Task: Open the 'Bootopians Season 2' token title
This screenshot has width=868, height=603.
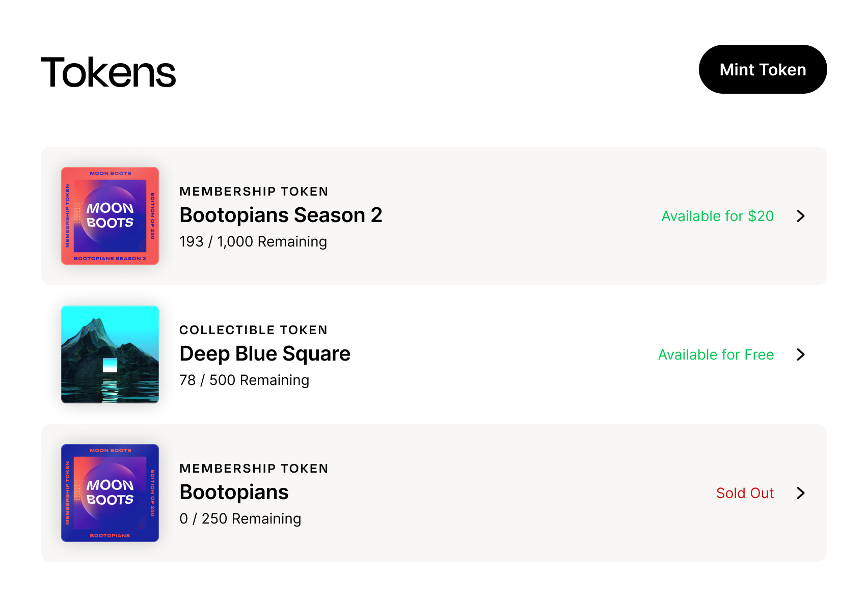Action: click(281, 215)
